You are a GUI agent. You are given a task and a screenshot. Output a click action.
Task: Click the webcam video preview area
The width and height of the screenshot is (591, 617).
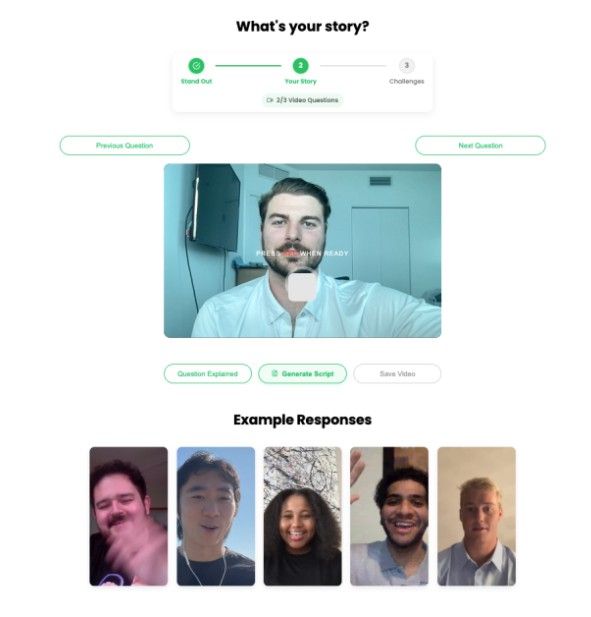click(302, 251)
